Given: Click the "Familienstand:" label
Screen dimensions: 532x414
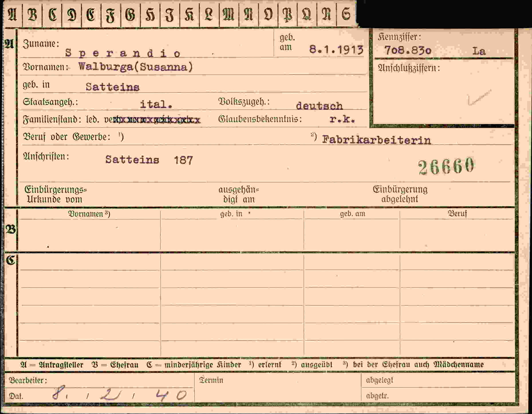Looking at the screenshot, I should pos(52,119).
